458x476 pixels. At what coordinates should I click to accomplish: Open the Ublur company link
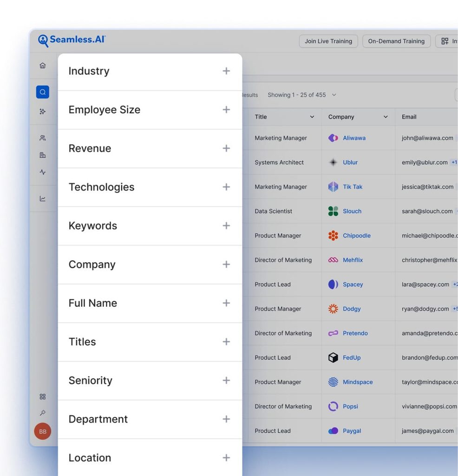click(x=350, y=162)
